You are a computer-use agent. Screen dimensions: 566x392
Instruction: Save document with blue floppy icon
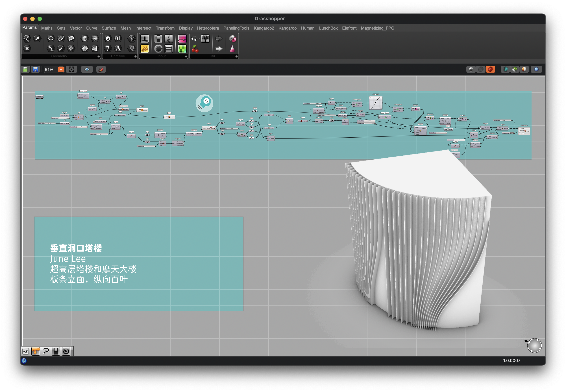click(35, 69)
